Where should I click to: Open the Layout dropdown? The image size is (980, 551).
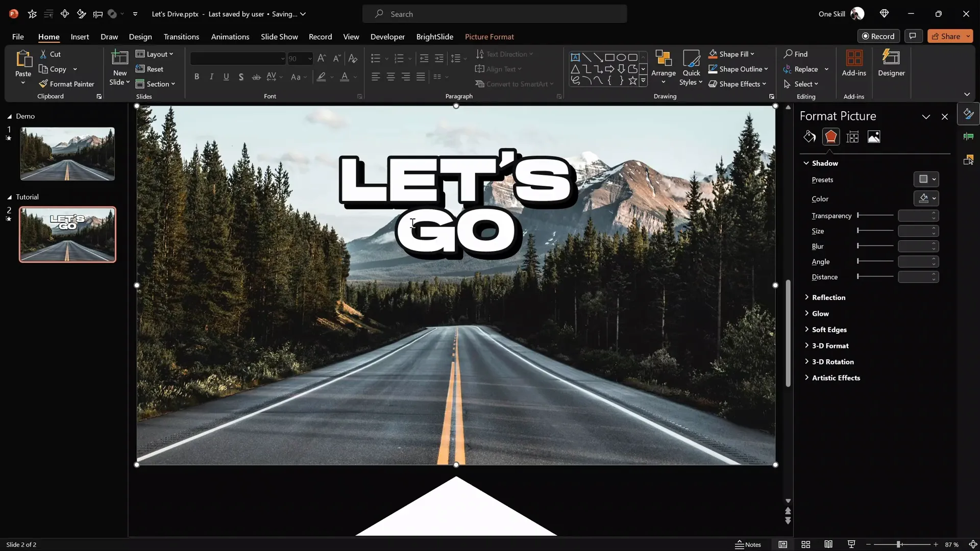155,54
